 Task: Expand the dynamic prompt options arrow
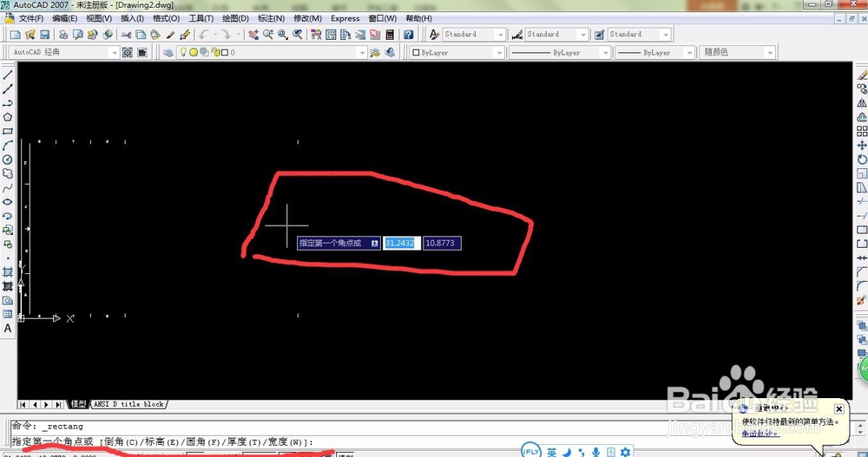tap(375, 244)
